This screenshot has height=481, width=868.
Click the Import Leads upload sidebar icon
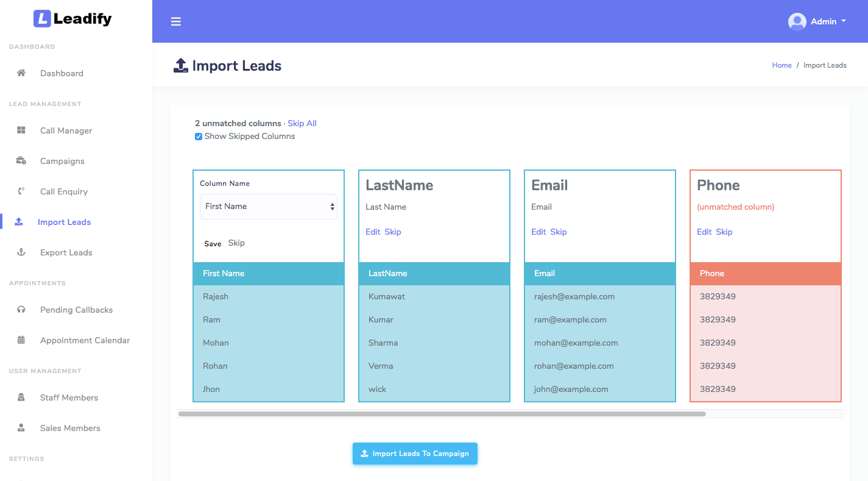pyautogui.click(x=19, y=221)
